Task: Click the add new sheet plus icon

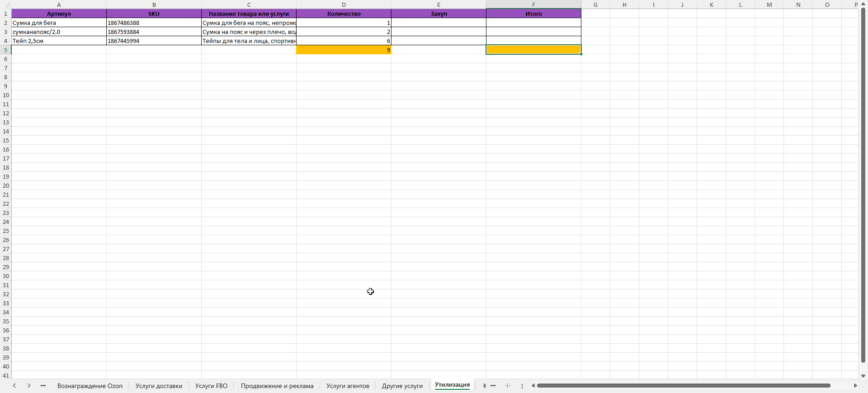Action: (507, 386)
